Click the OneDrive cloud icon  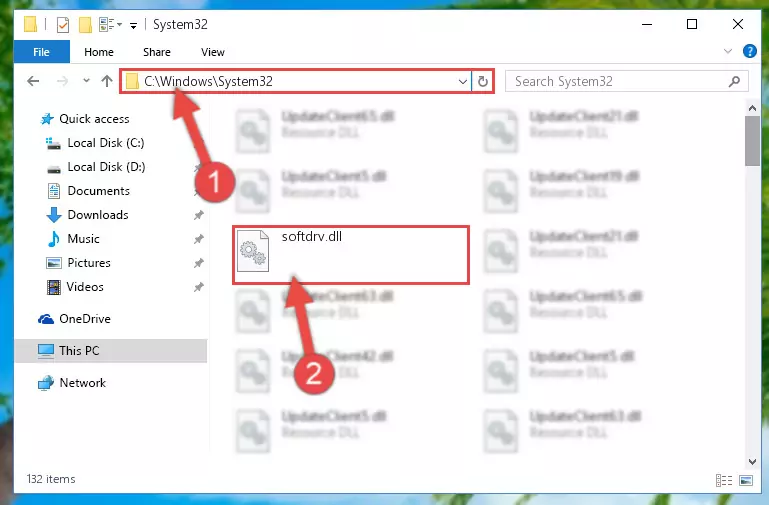(46, 319)
